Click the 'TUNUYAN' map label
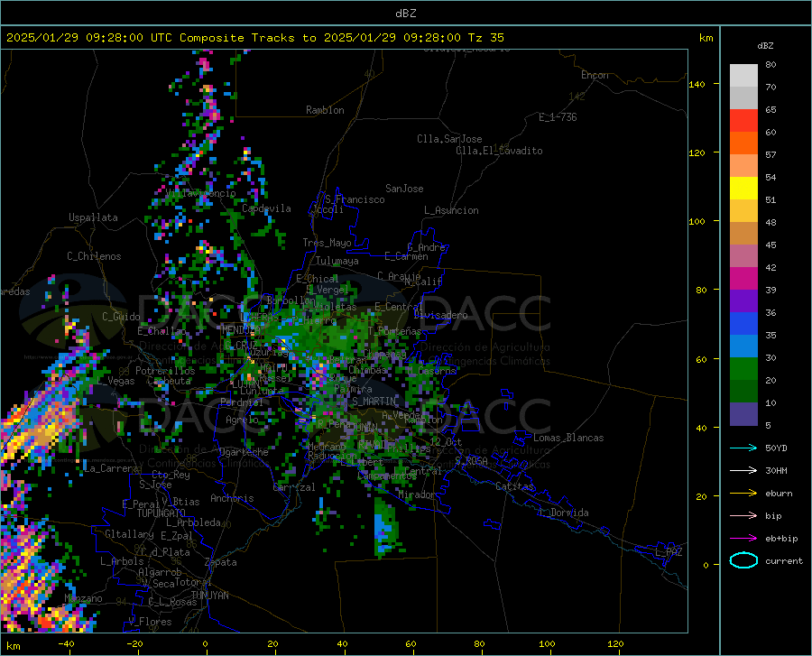 click(x=209, y=596)
